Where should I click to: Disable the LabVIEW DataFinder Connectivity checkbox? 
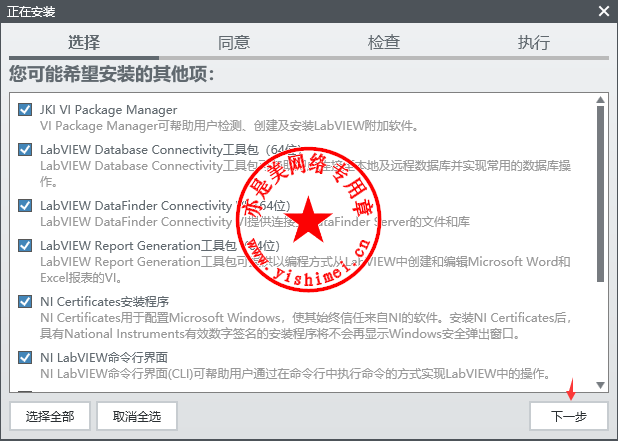click(x=25, y=205)
